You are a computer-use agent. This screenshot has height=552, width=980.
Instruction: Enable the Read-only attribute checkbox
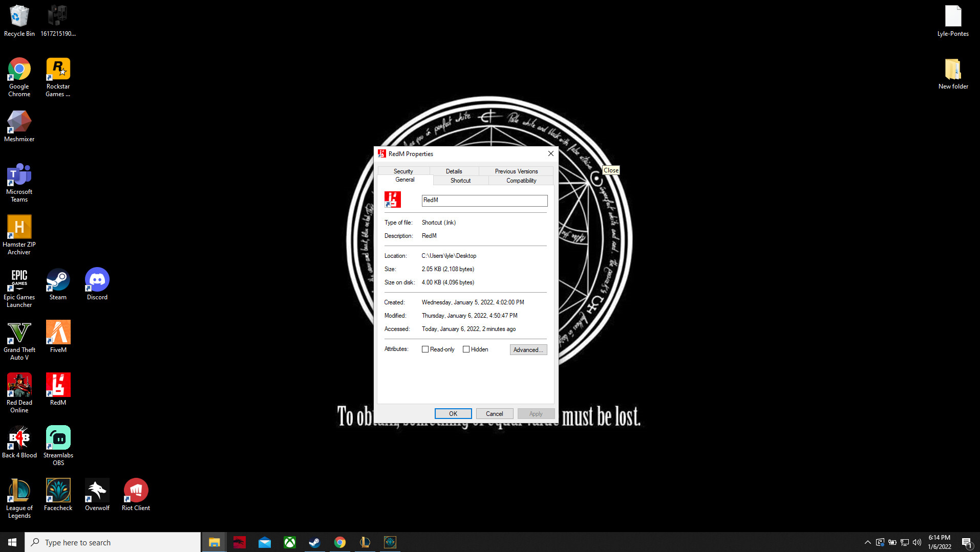(x=425, y=349)
